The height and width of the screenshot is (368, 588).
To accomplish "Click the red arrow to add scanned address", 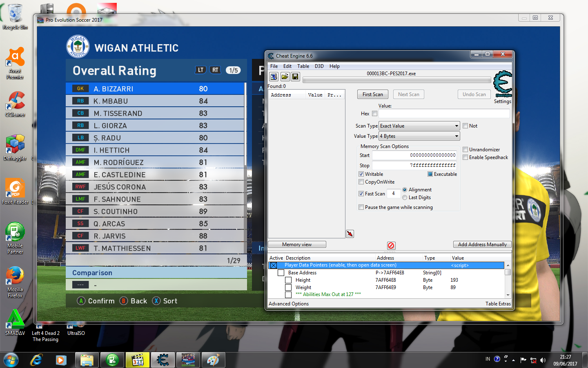I will (350, 233).
